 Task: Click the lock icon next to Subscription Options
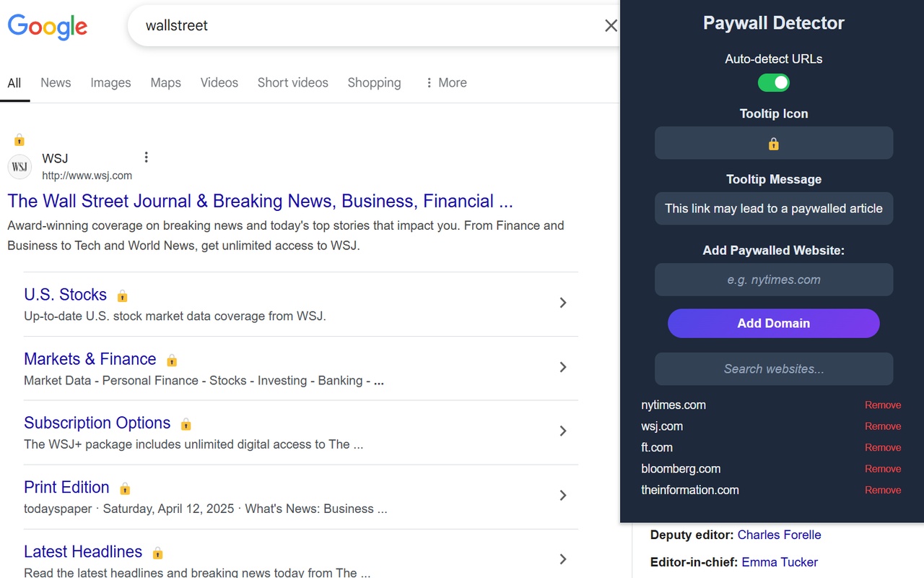coord(186,424)
